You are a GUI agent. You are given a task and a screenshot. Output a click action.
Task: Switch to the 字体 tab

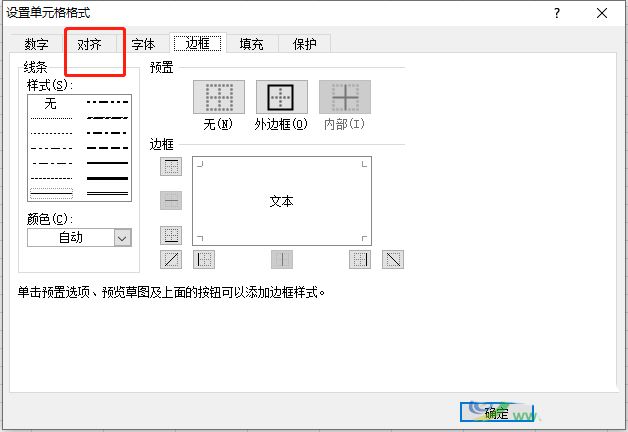click(x=143, y=44)
